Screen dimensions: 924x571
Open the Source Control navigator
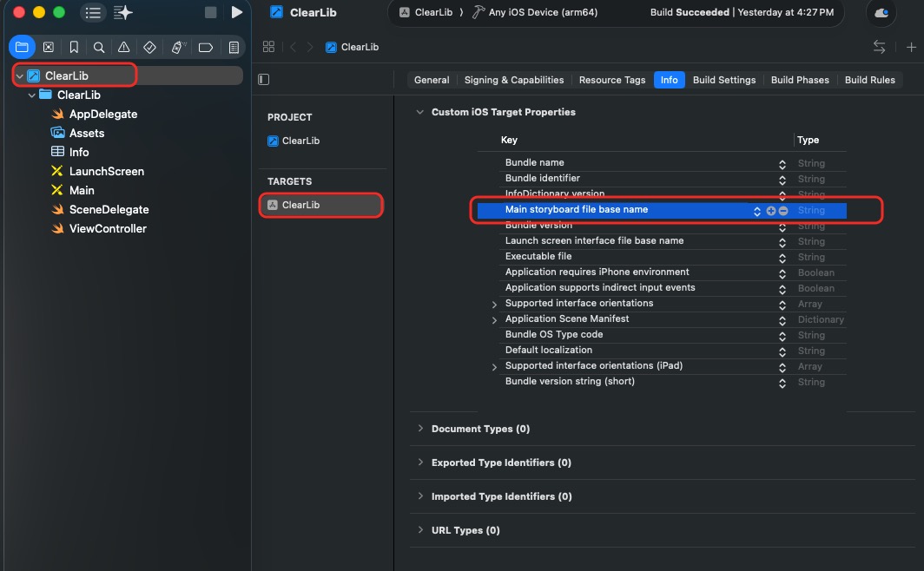pyautogui.click(x=49, y=47)
